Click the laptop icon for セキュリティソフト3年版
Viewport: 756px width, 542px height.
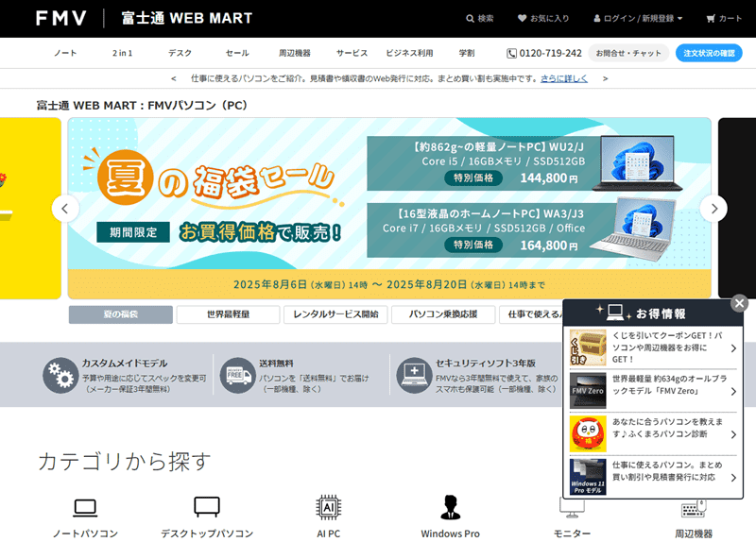pos(414,375)
